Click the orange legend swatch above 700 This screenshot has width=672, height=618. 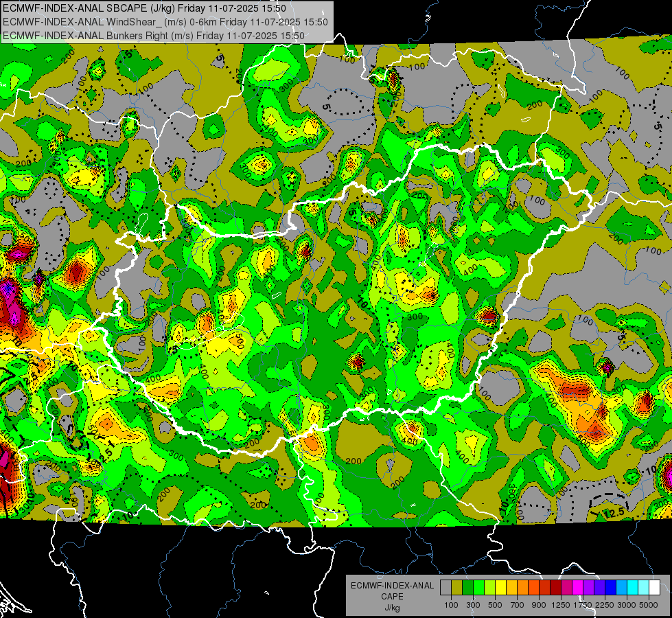coord(522,587)
